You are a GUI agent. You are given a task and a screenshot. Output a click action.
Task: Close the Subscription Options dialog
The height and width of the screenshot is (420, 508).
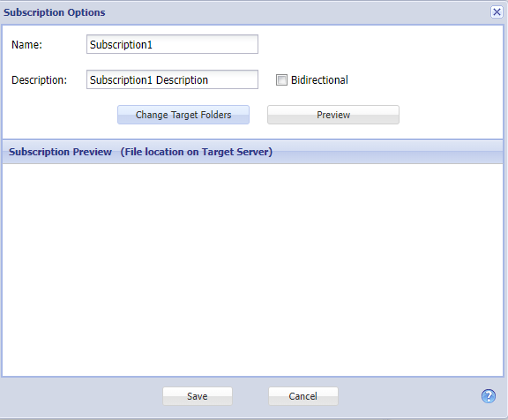[497, 12]
